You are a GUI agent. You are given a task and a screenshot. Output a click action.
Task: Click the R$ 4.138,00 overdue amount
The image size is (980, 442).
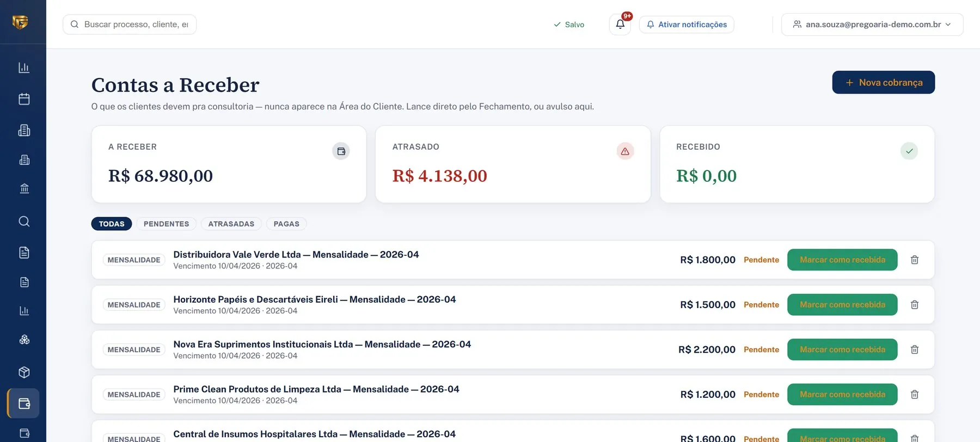pyautogui.click(x=440, y=176)
